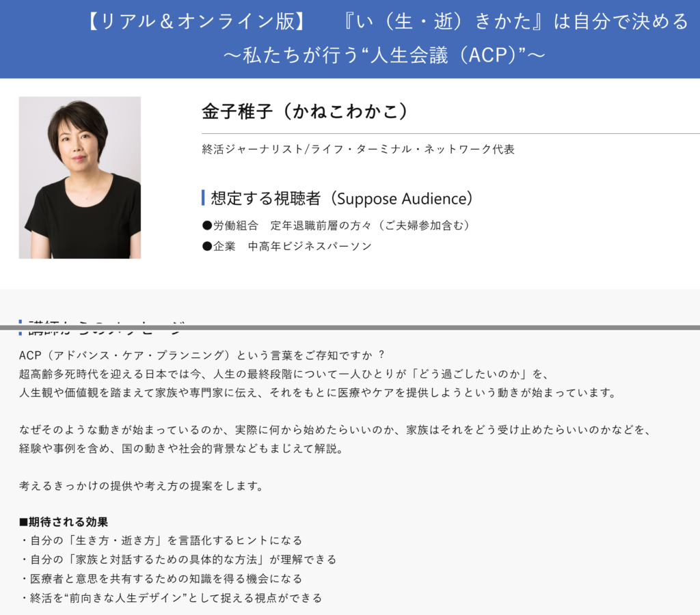Image resolution: width=700 pixels, height=615 pixels.
Task: Click the 企業 中高年ビジネスパーソン bullet item
Action: (x=287, y=246)
